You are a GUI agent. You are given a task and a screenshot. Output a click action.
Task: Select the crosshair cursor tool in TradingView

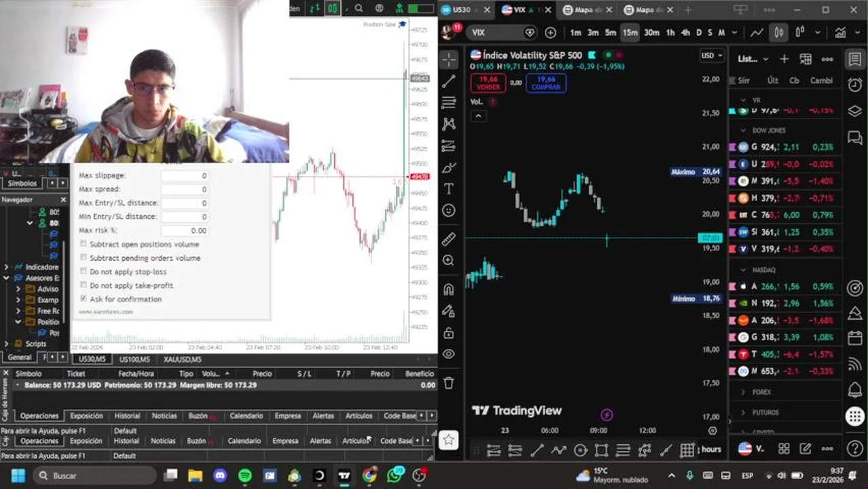(x=449, y=60)
